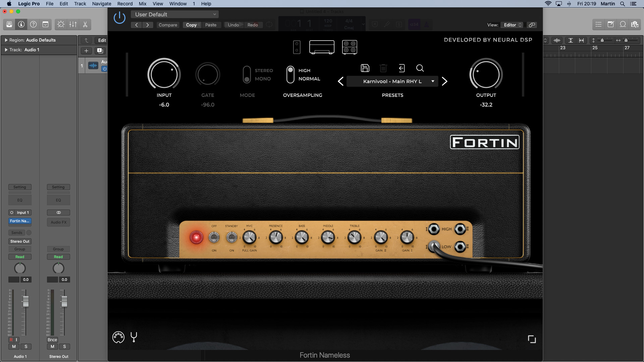
Task: Toggle the amp STANDBY switch
Action: pos(231,238)
